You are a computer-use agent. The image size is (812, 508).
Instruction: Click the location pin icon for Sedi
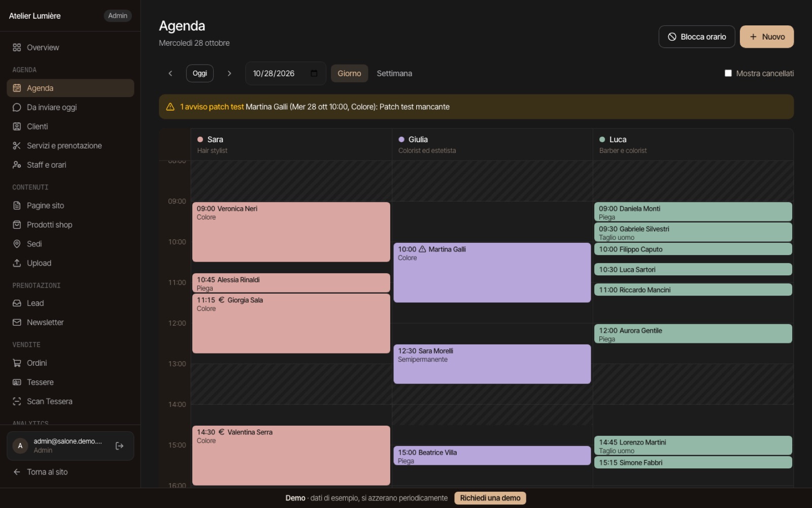pyautogui.click(x=17, y=244)
